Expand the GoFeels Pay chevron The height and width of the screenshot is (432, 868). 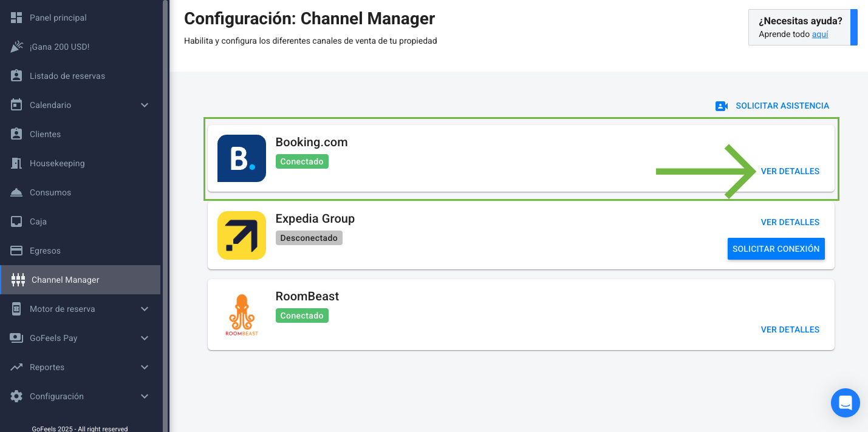point(145,338)
